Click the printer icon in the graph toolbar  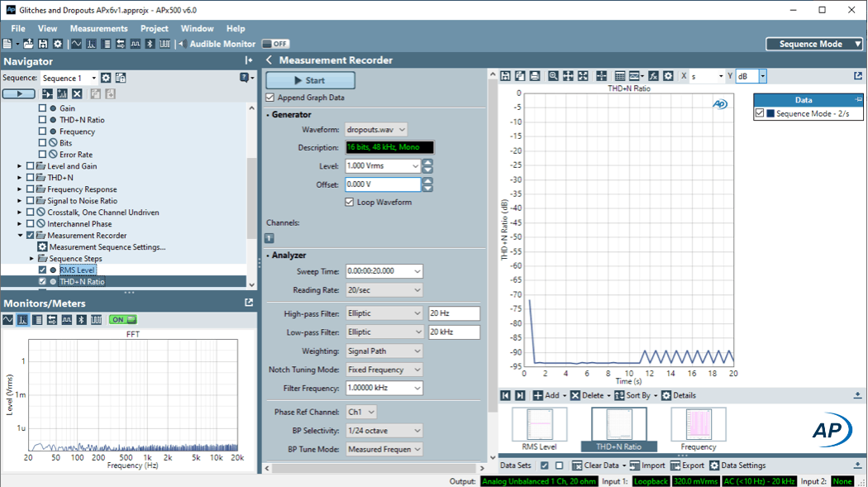point(534,76)
